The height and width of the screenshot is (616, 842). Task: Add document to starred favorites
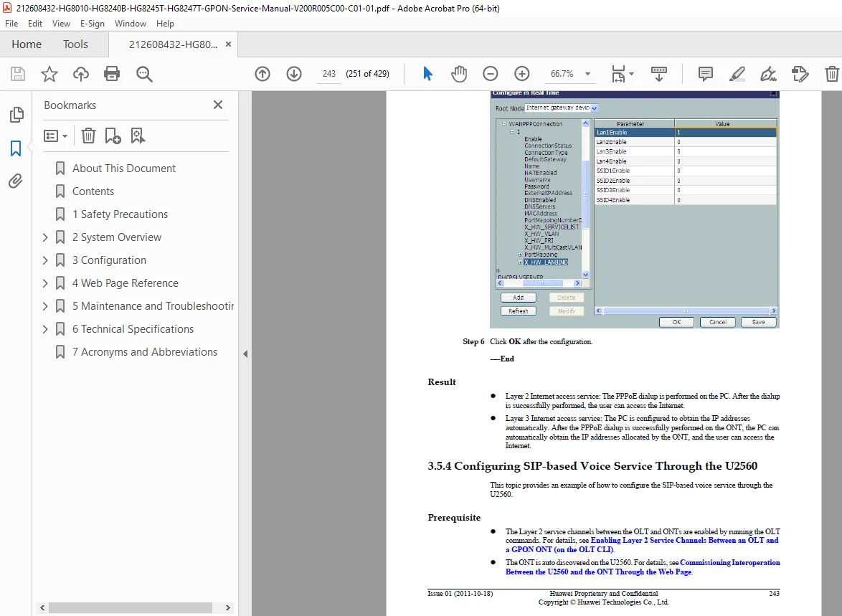[49, 74]
